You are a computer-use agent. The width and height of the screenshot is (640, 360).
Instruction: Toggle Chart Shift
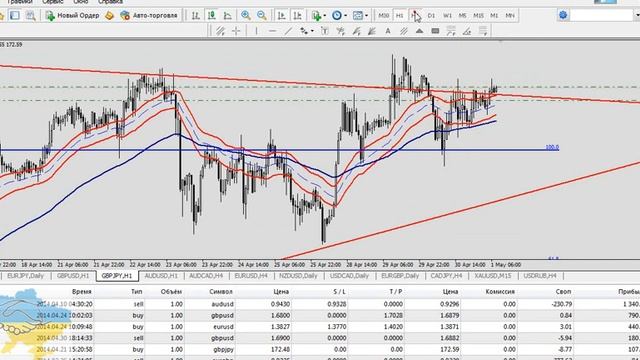coord(298,16)
